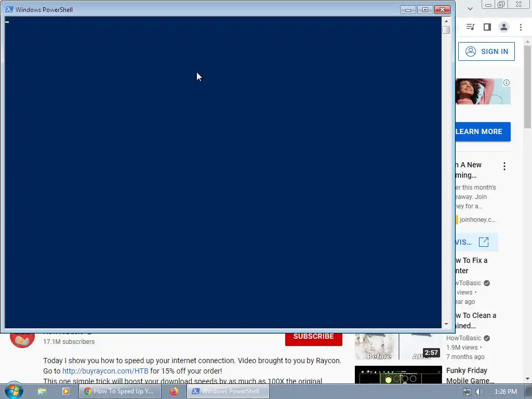Click external link icon beside VIS
The height and width of the screenshot is (399, 532).
[484, 242]
